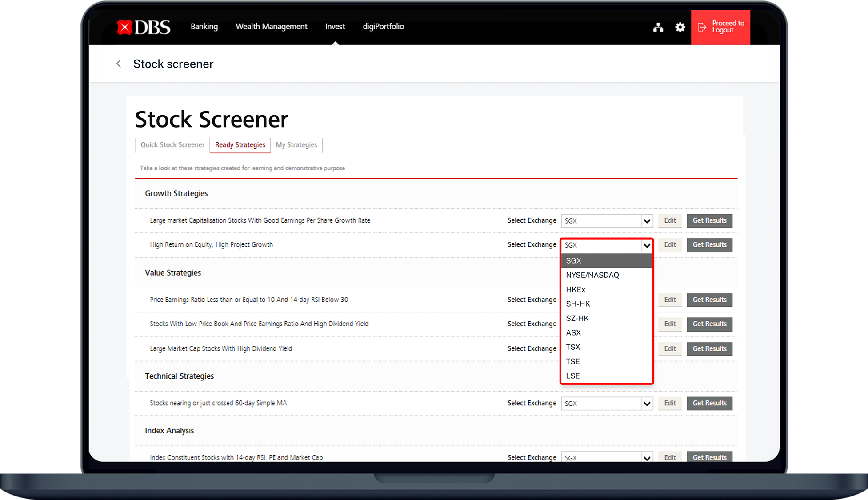
Task: Edit the Large market Capitalisation strategy
Action: pyautogui.click(x=670, y=220)
